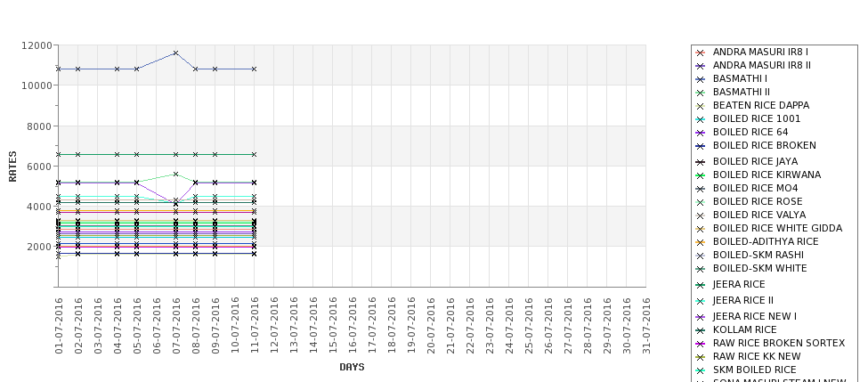This screenshot has height=382, width=868.
Task: Click the BOILED RICE ROSE legend marker
Action: click(x=701, y=202)
